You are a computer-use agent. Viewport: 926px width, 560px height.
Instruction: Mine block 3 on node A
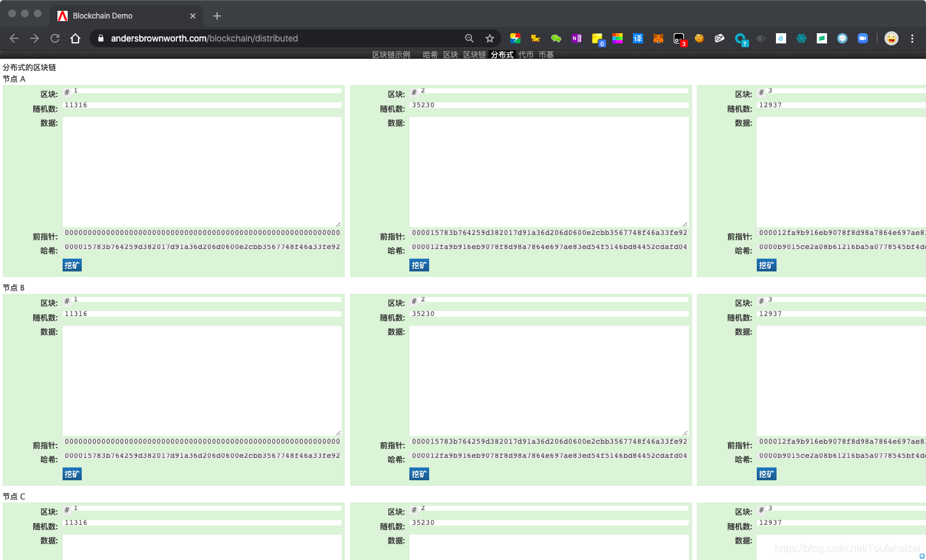tap(766, 265)
